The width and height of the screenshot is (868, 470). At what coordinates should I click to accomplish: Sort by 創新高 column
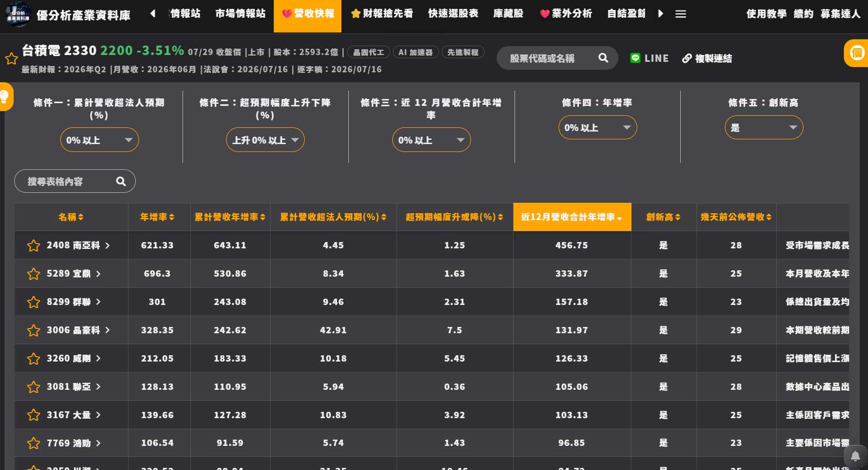(x=663, y=217)
